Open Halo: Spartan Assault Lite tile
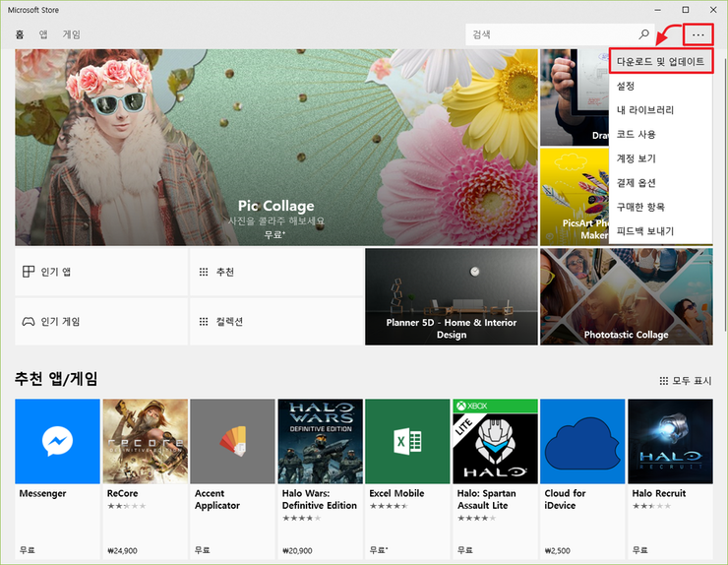Viewport: 728px width, 565px height. 496,478
